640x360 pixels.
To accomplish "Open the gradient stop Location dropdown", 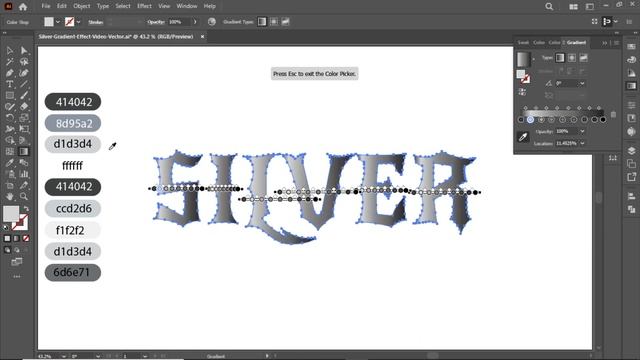I will [582, 143].
